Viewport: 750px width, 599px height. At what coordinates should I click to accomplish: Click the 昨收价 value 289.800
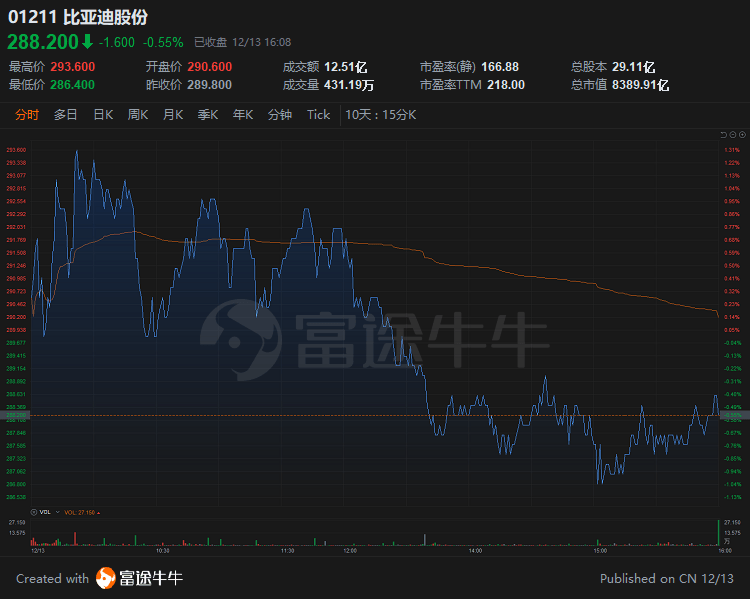point(210,85)
